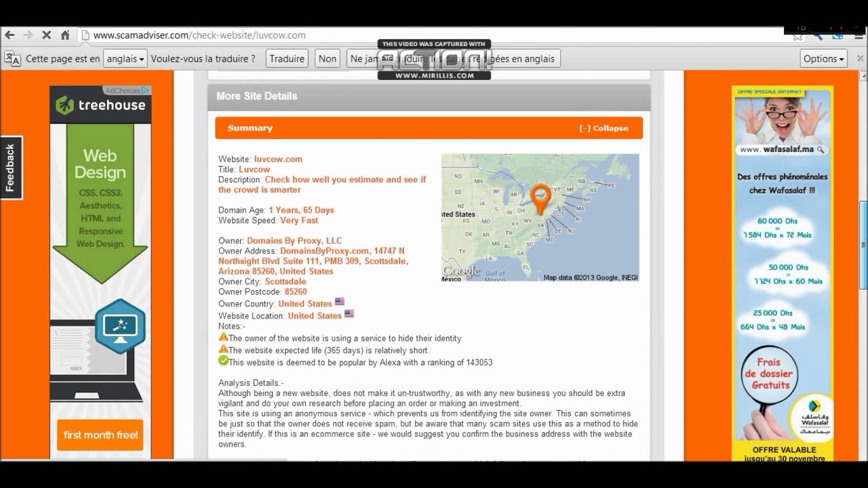The height and width of the screenshot is (488, 868).
Task: Click the address bar URL field
Action: [x=434, y=35]
